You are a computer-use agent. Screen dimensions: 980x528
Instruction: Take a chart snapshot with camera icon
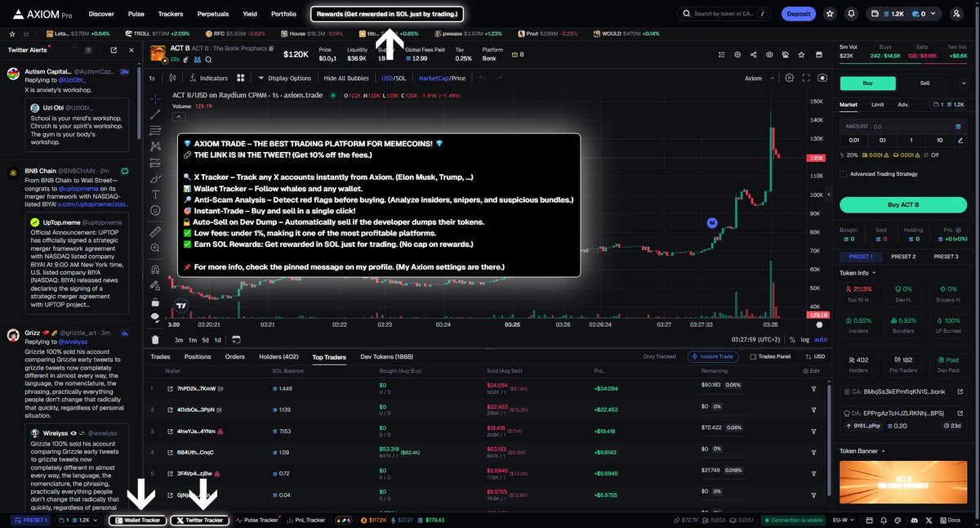[x=822, y=78]
